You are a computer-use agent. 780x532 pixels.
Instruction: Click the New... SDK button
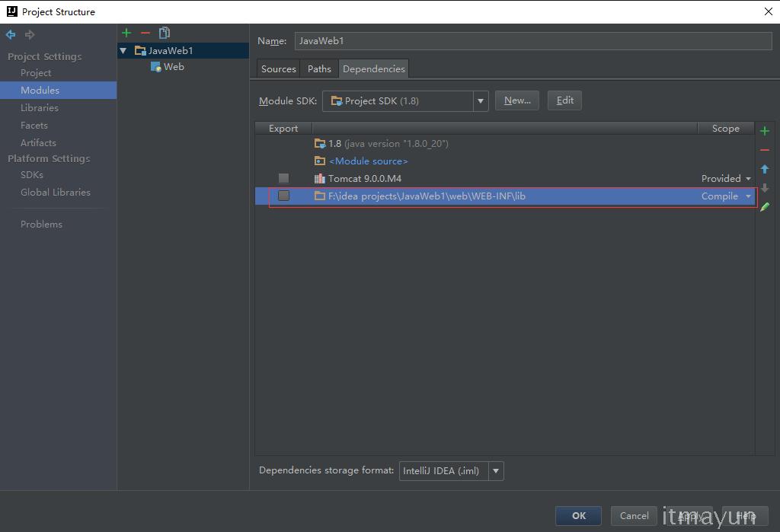[x=517, y=100]
